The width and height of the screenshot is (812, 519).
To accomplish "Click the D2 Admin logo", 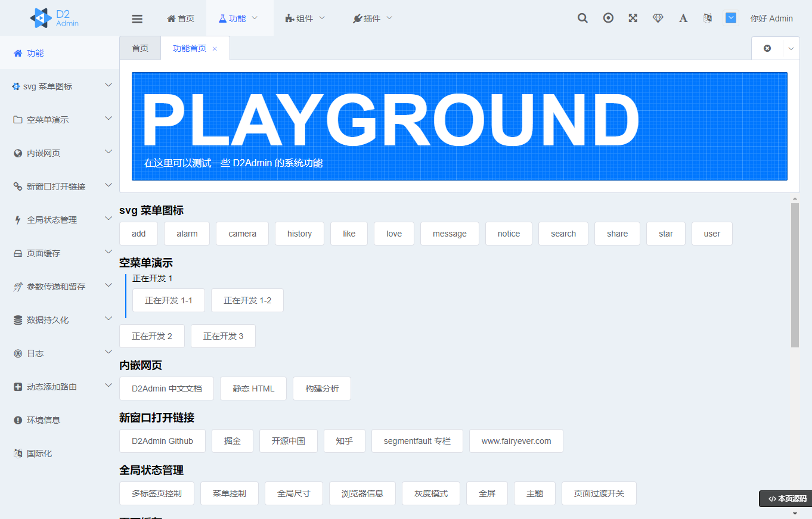I will [x=54, y=18].
